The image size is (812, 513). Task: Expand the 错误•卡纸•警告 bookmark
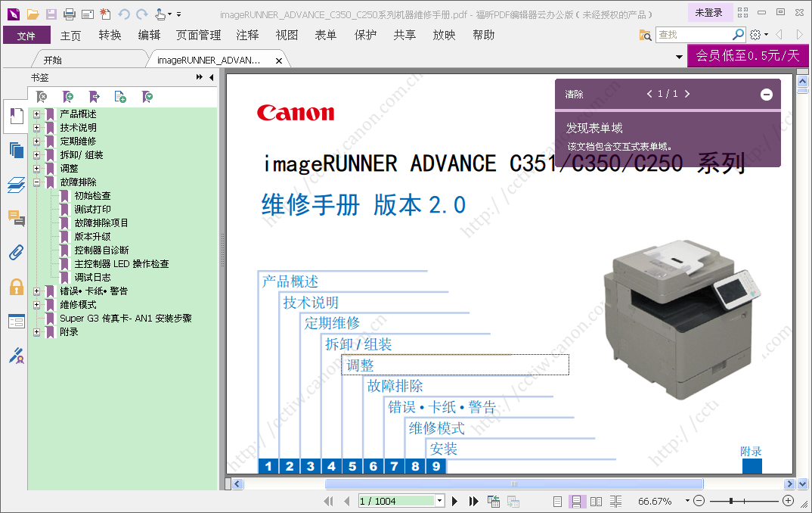coord(37,291)
